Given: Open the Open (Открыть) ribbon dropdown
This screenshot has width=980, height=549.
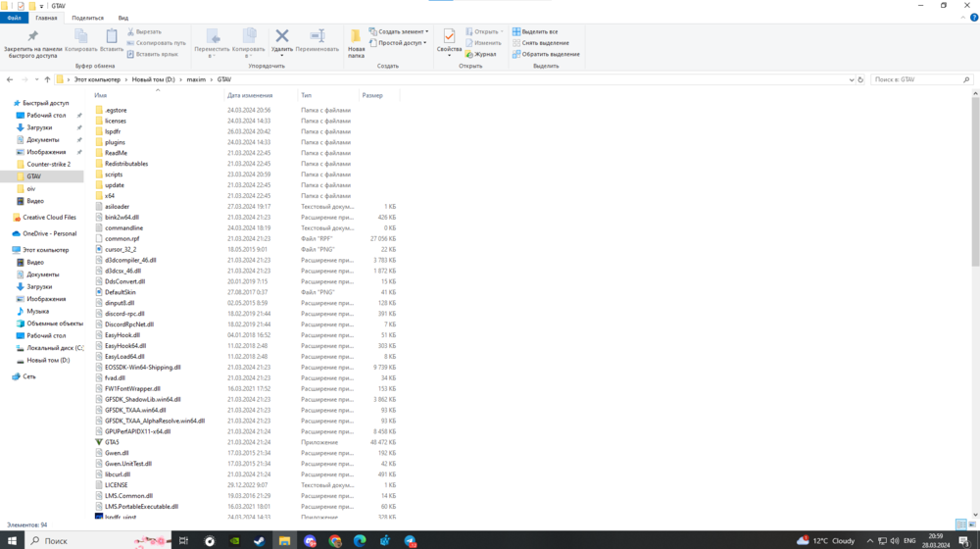Looking at the screenshot, I should (x=484, y=32).
